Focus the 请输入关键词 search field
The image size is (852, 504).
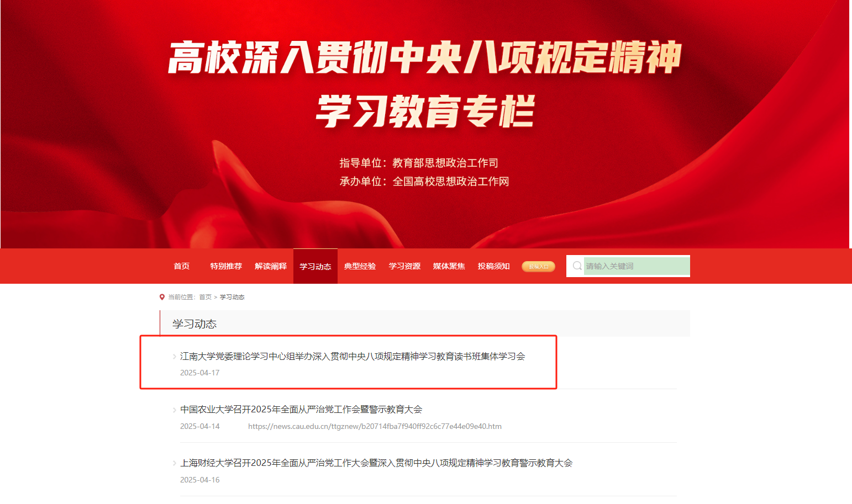(637, 266)
